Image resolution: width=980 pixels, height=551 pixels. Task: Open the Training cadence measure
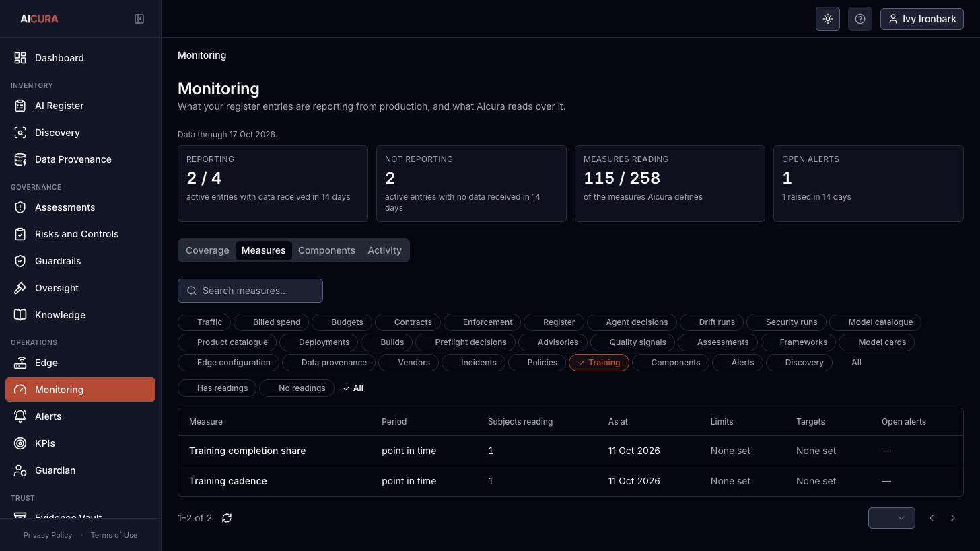point(228,481)
